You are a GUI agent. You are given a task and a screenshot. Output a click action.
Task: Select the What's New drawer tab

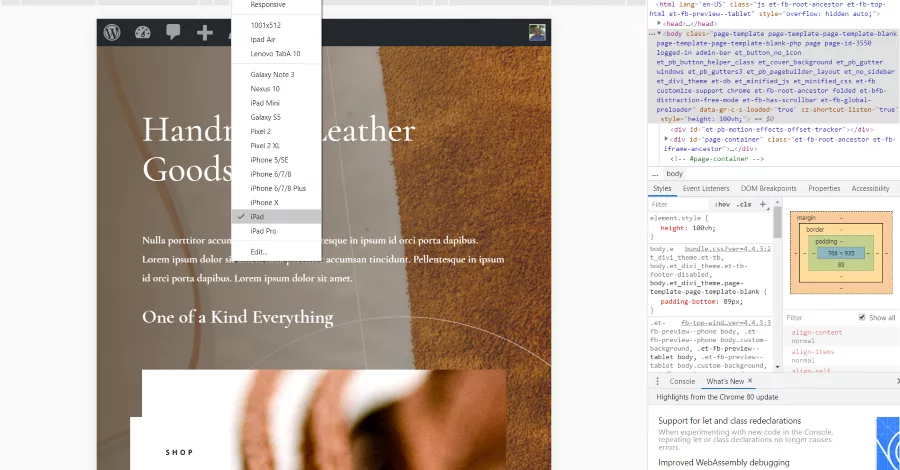(725, 382)
